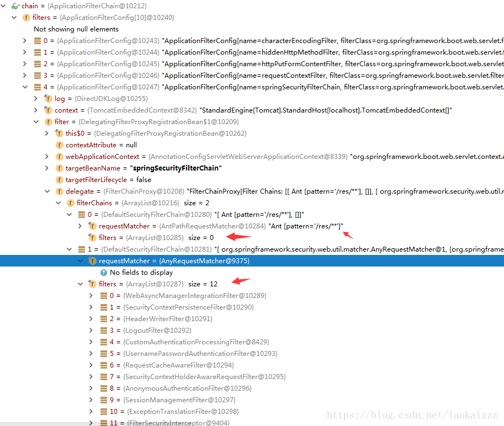The height and width of the screenshot is (426, 504).
Task: Expand SessionManagementFilter@10297 entry
Action: (x=91, y=400)
